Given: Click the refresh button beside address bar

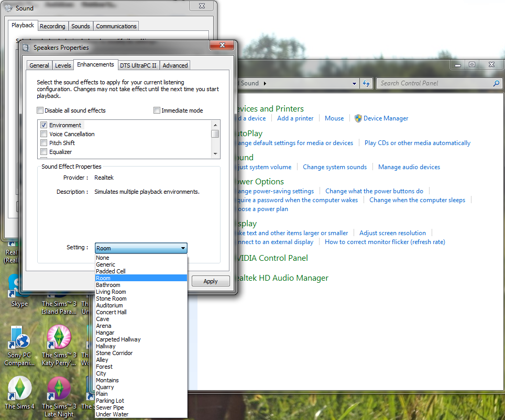Looking at the screenshot, I should (366, 83).
